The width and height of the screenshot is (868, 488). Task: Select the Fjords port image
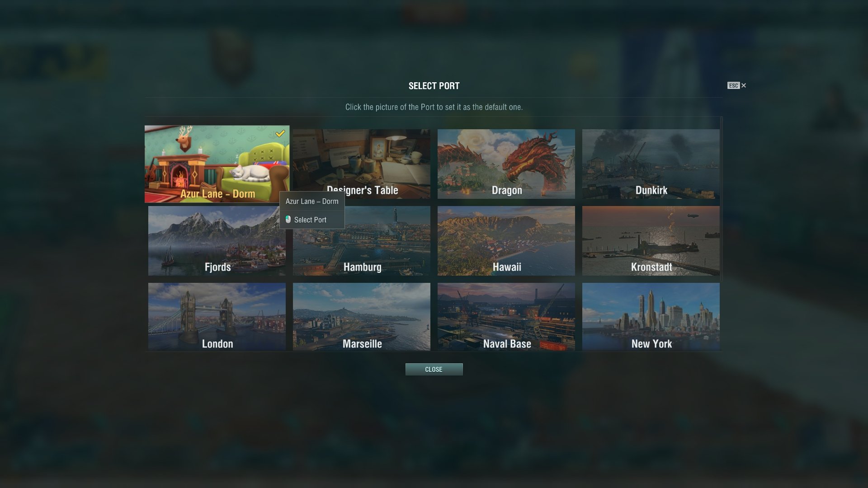pyautogui.click(x=217, y=241)
